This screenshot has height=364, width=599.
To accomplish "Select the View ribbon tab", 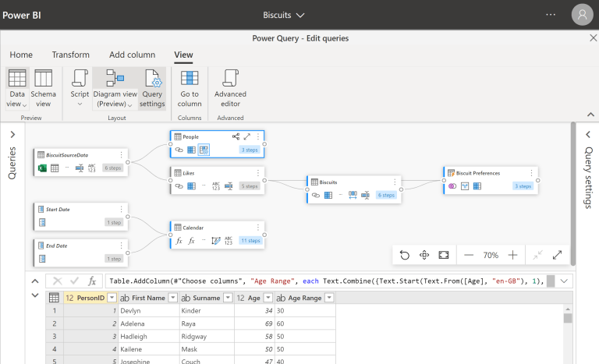I will point(183,55).
